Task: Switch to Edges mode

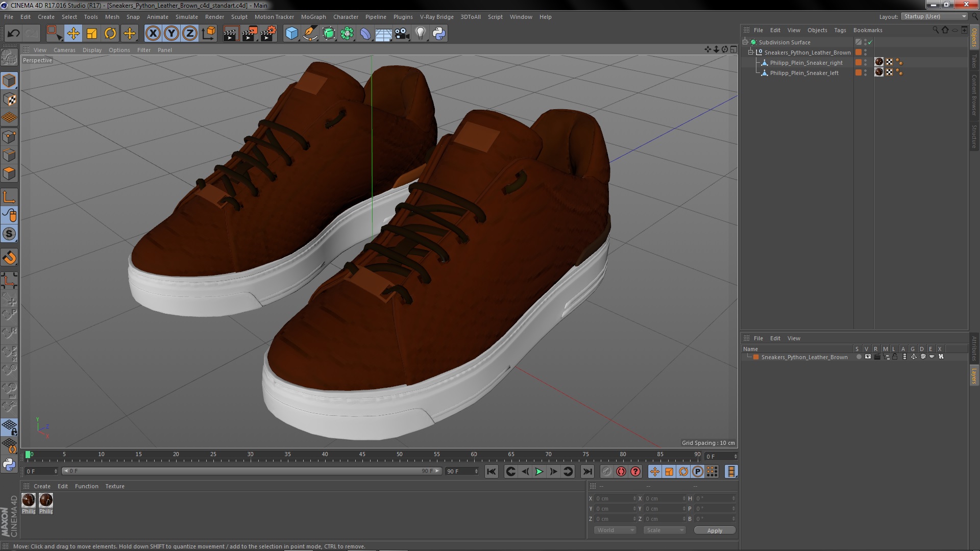Action: [9, 155]
